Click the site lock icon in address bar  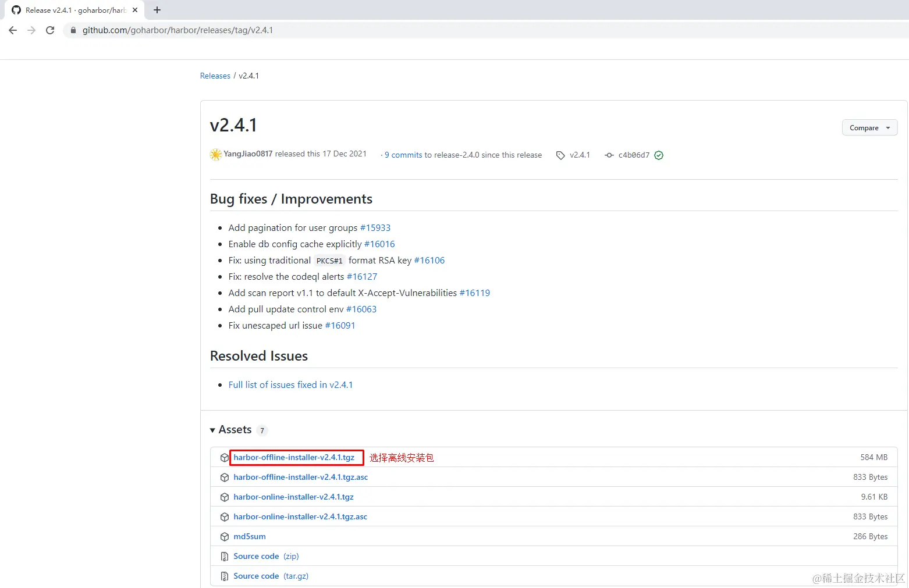click(73, 30)
